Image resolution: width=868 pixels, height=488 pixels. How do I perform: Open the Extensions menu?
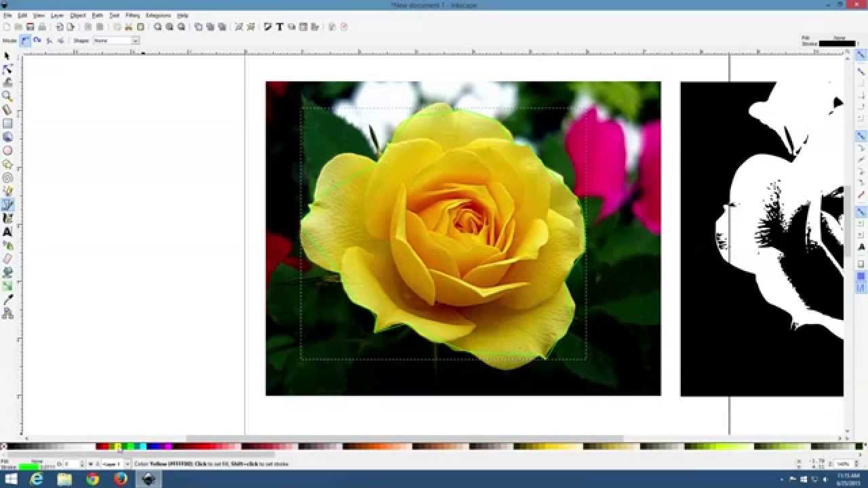tap(158, 15)
